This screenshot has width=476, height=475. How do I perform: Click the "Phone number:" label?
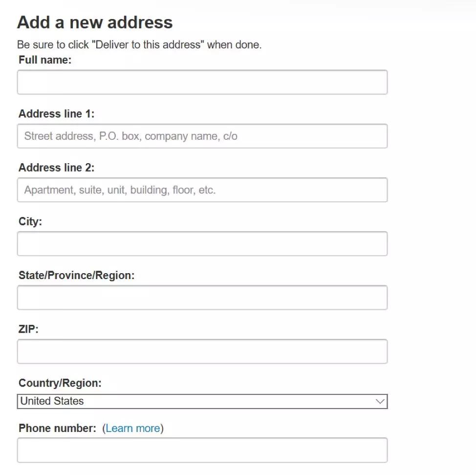[57, 429]
